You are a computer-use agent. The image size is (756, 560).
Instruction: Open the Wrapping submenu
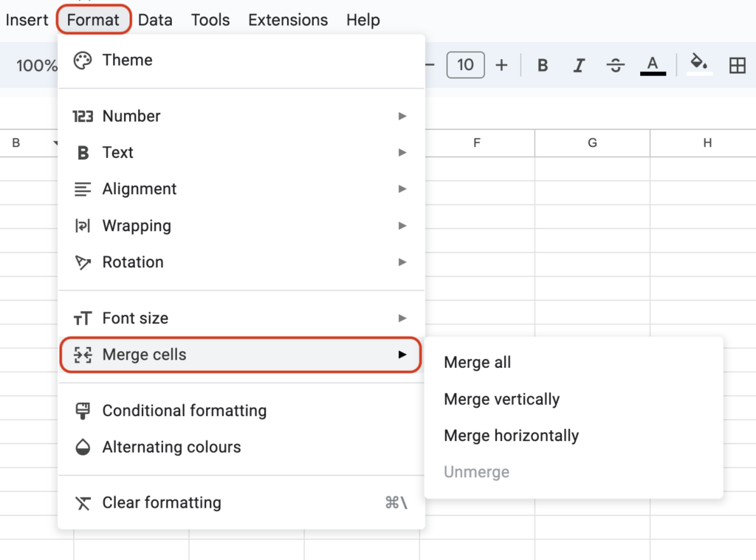click(x=137, y=226)
